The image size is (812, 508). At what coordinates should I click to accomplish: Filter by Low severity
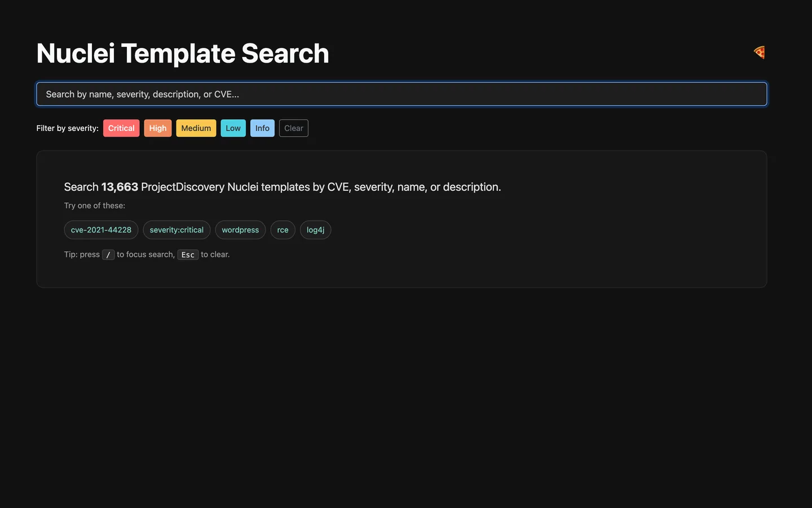233,128
